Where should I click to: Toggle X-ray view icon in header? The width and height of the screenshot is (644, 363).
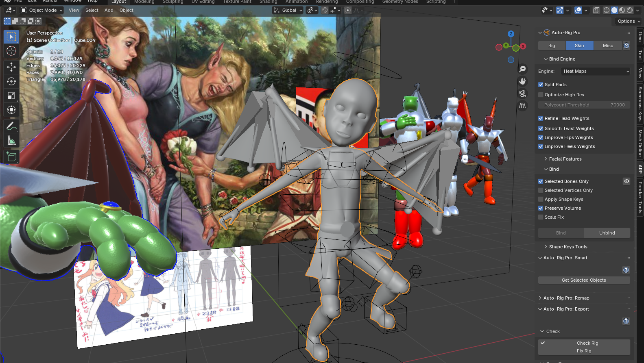pyautogui.click(x=596, y=10)
